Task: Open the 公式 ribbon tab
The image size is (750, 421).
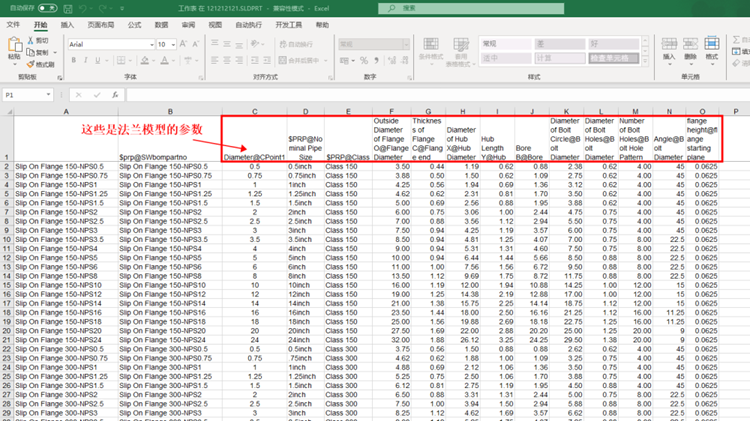Action: [134, 25]
